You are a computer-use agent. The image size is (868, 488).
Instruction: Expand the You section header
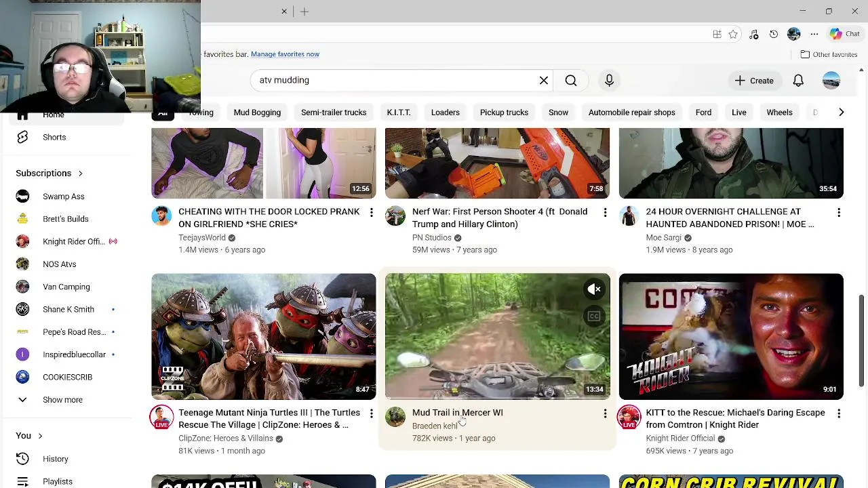(x=29, y=436)
